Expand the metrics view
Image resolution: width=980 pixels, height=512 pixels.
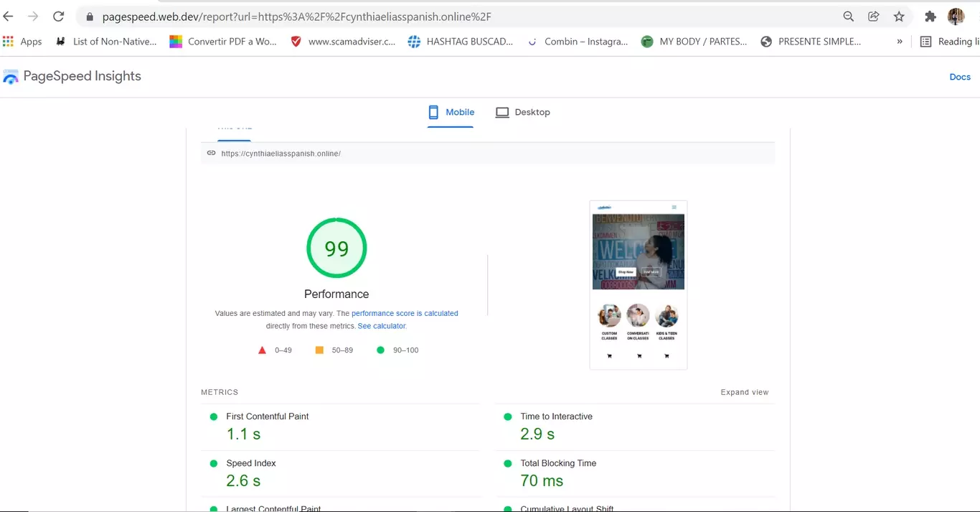(745, 392)
